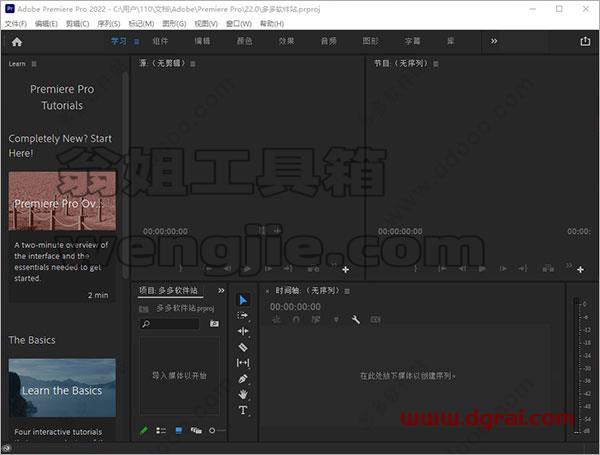This screenshot has width=600, height=455.
Task: Select the Pen tool
Action: coord(243,379)
